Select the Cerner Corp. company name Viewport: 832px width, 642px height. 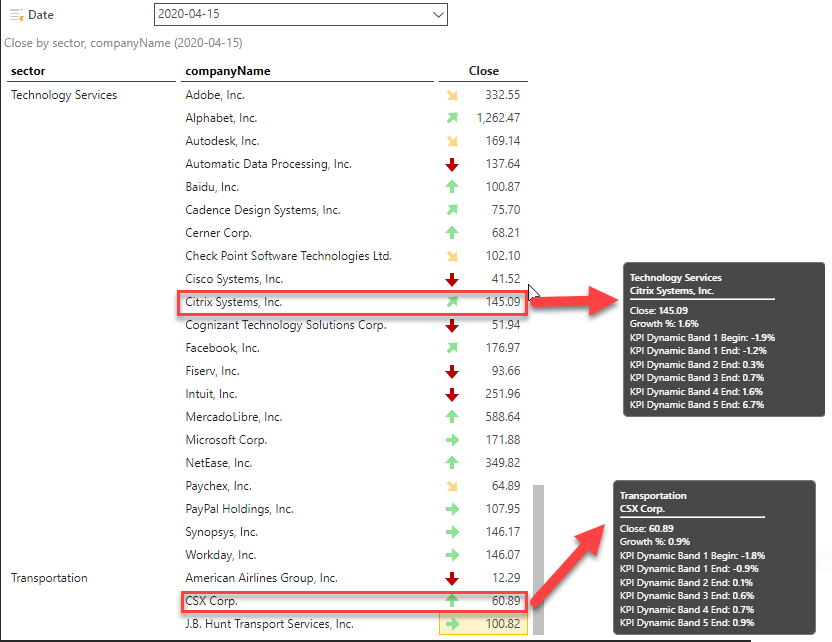click(219, 233)
